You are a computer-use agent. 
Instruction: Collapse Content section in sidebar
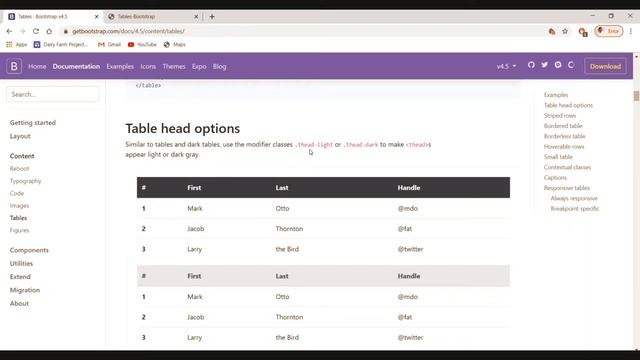22,156
